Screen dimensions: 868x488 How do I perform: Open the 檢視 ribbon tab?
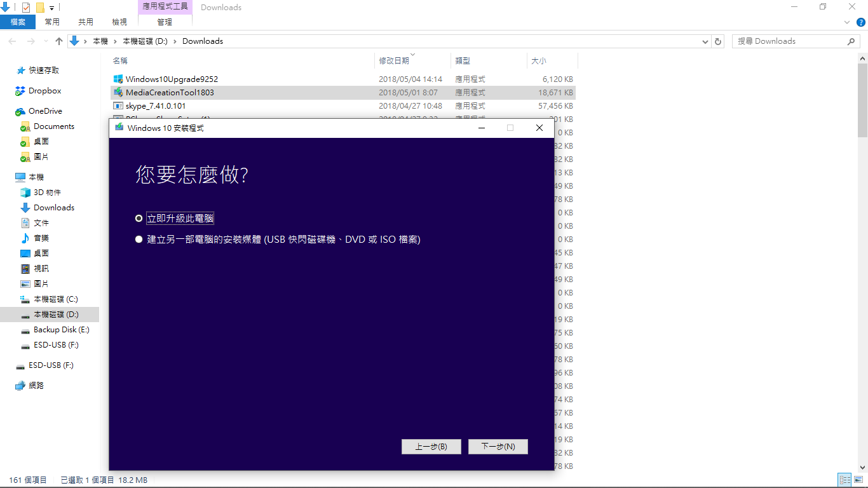pyautogui.click(x=119, y=22)
